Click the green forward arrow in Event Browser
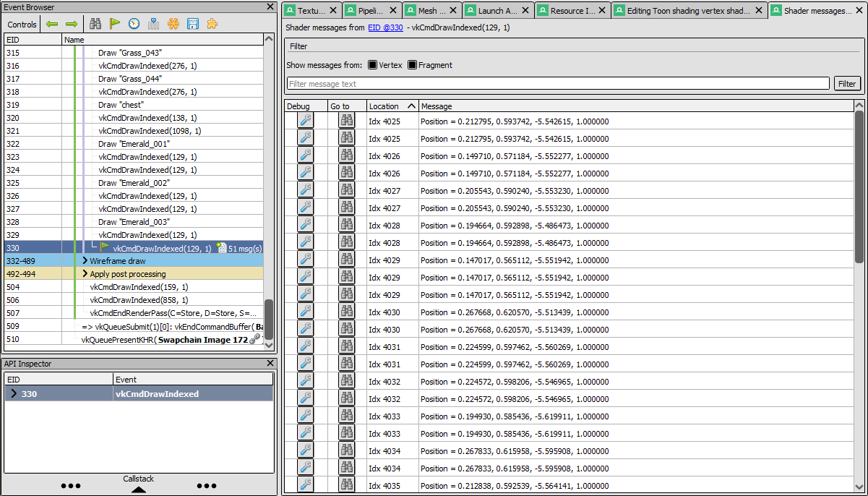 [71, 24]
